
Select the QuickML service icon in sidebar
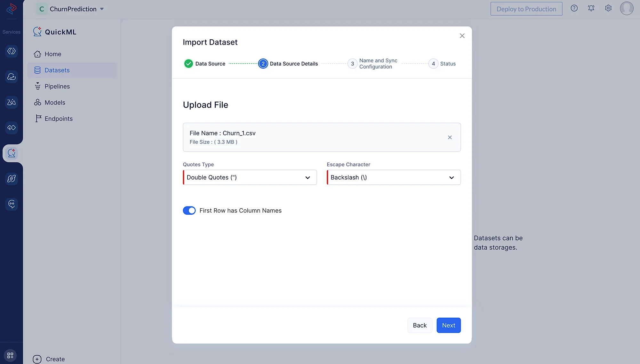pyautogui.click(x=12, y=153)
